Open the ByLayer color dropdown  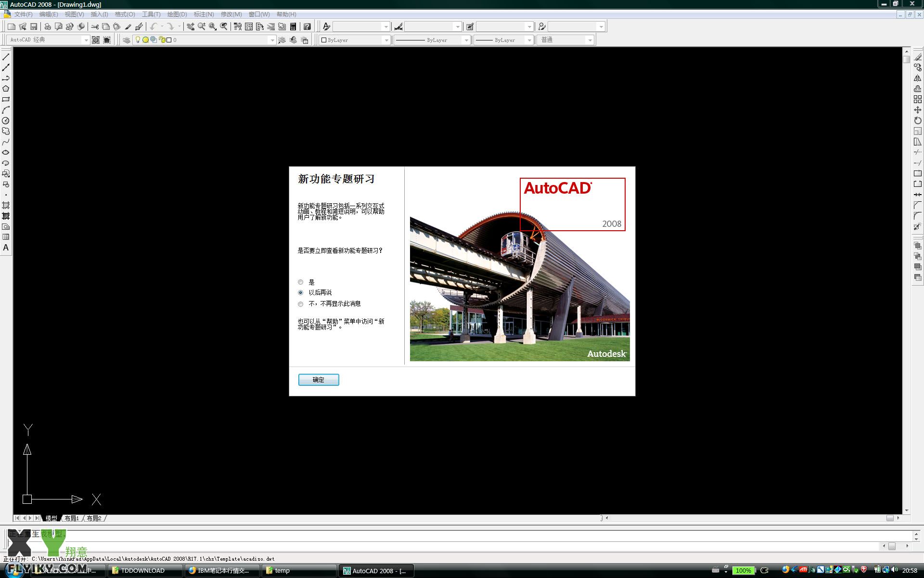(386, 40)
